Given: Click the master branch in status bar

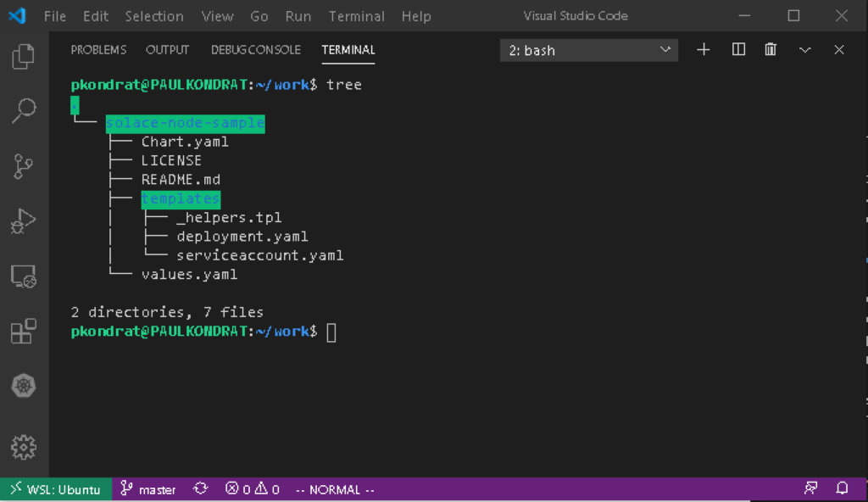Looking at the screenshot, I should 148,489.
